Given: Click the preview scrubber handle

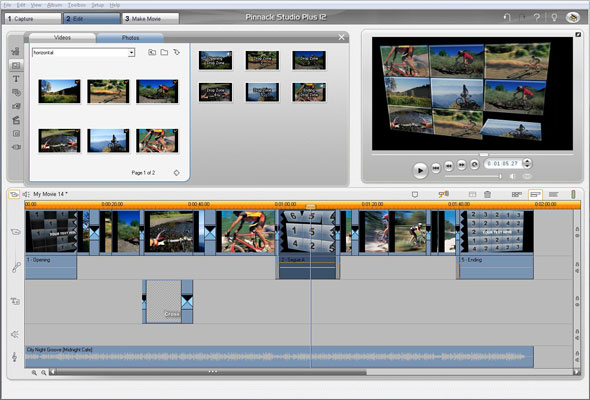Looking at the screenshot, I should tap(484, 154).
